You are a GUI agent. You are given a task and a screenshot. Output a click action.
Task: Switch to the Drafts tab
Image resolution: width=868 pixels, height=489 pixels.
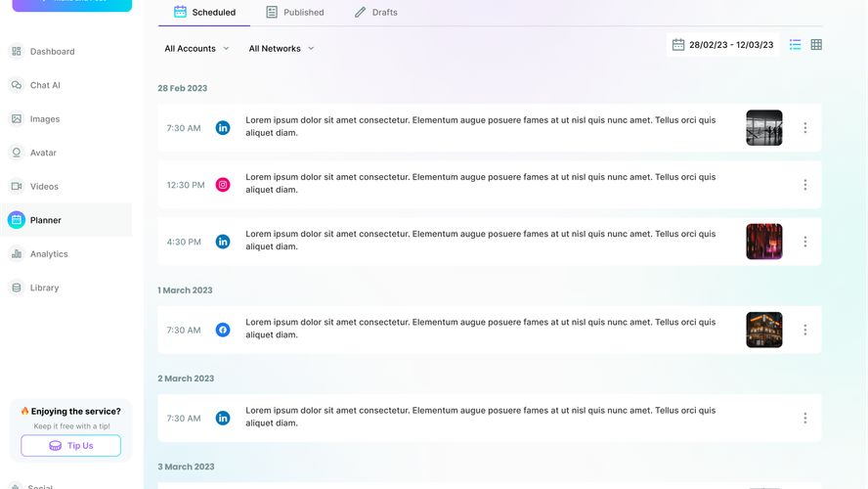376,13
